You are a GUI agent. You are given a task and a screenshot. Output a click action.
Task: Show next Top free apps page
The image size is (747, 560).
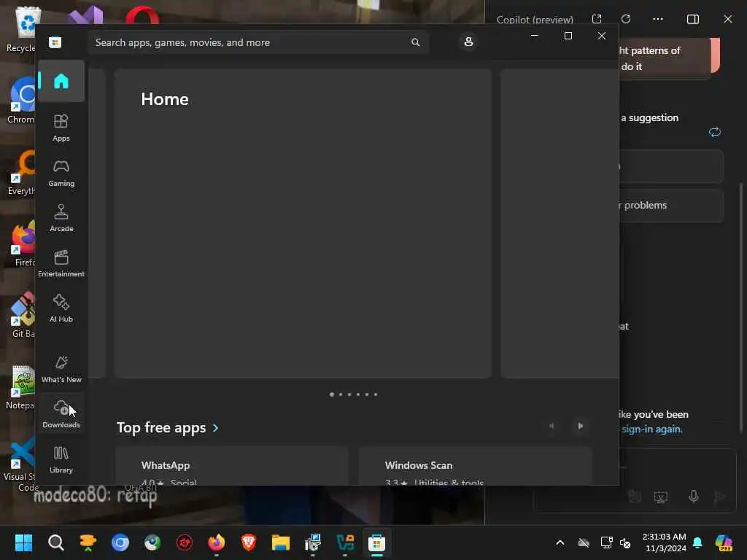[580, 426]
